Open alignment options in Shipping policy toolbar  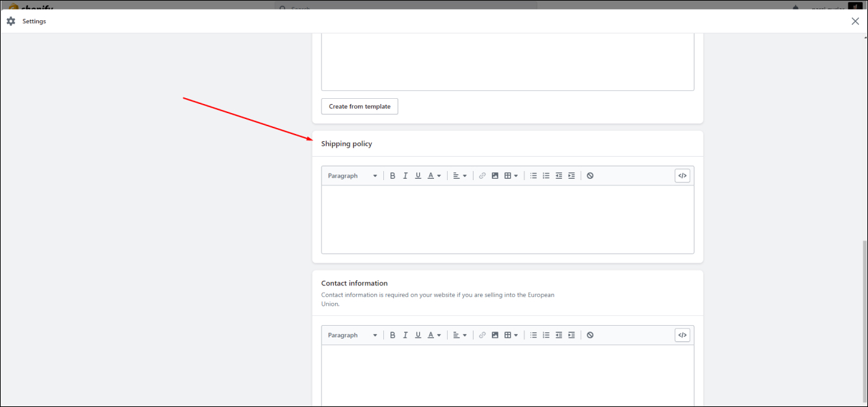pyautogui.click(x=460, y=176)
